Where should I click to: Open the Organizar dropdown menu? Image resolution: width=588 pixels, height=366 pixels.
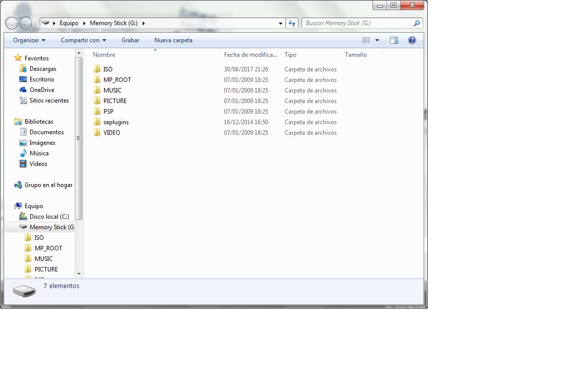point(29,40)
